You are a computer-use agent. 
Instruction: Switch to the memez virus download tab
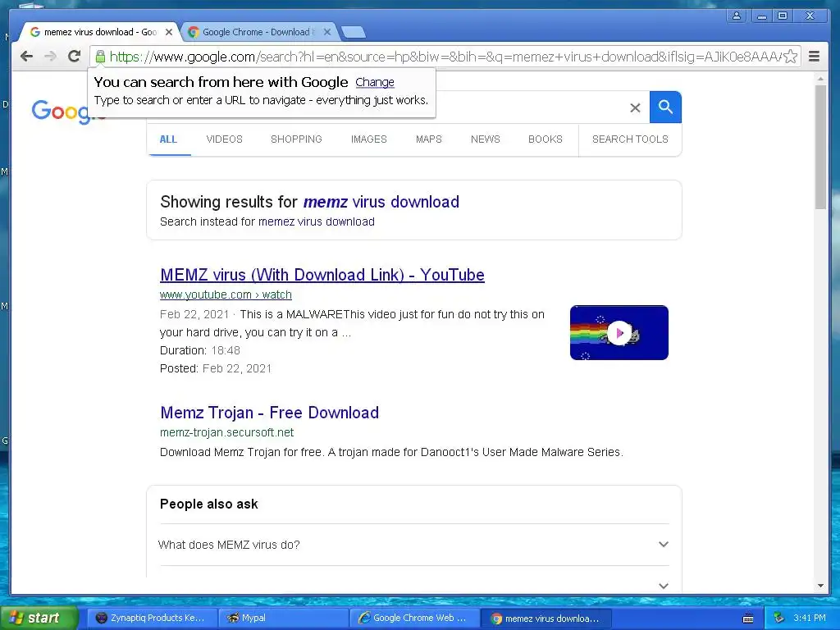[99, 32]
